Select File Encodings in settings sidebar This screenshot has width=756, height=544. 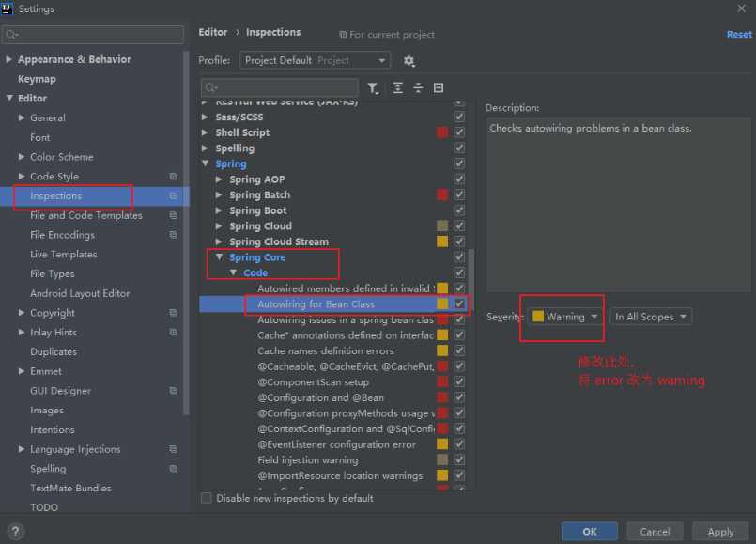[x=62, y=235]
